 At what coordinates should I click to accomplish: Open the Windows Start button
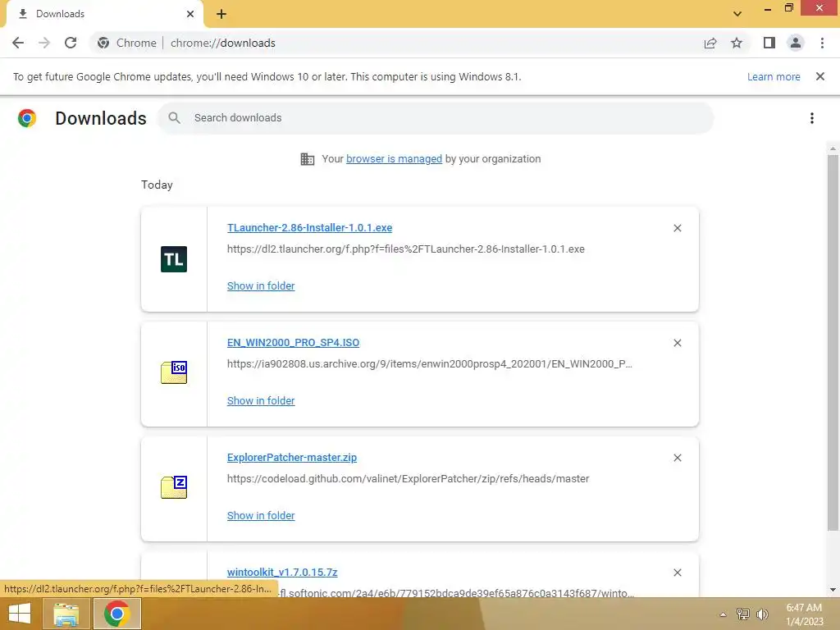pos(20,614)
